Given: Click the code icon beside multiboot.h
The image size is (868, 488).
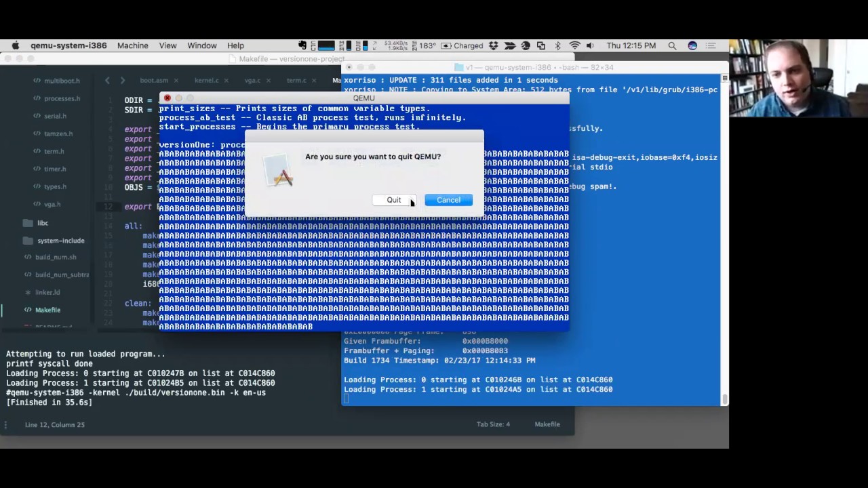Looking at the screenshot, I should [37, 81].
